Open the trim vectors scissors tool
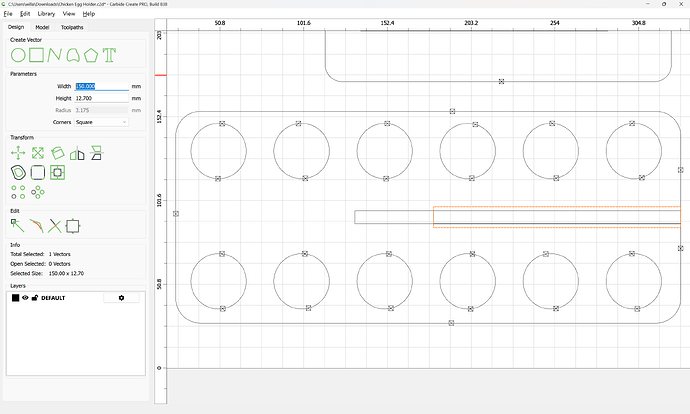Viewport: 690px width, 414px height. (x=55, y=226)
